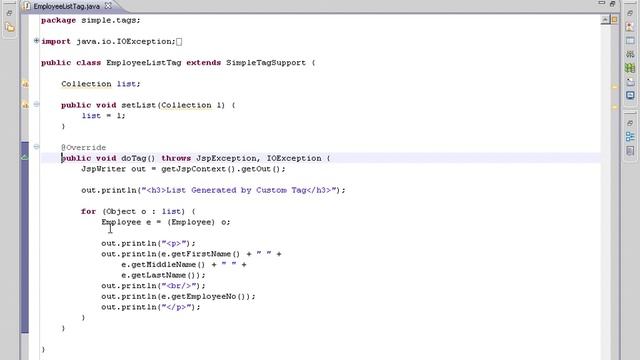The image size is (640, 360).
Task: Click override indicator beside doTag method
Action: (x=25, y=157)
